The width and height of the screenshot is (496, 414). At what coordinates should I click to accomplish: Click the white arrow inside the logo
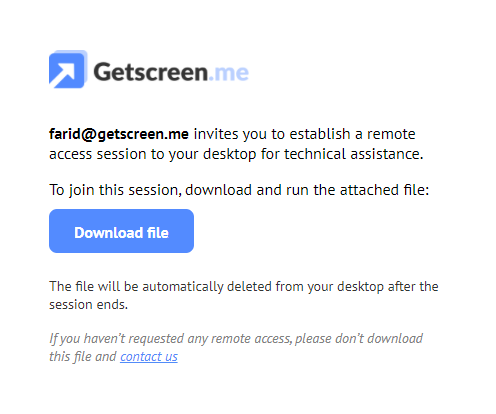point(63,74)
